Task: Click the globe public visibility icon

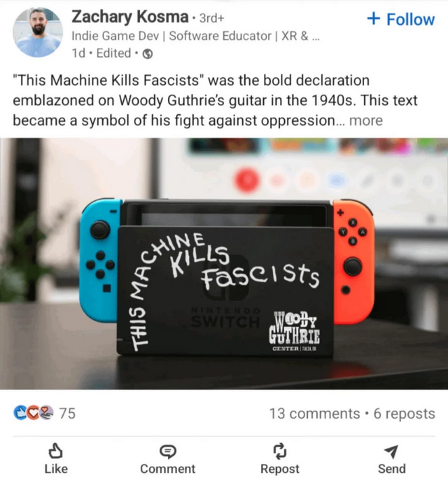Action: point(148,54)
